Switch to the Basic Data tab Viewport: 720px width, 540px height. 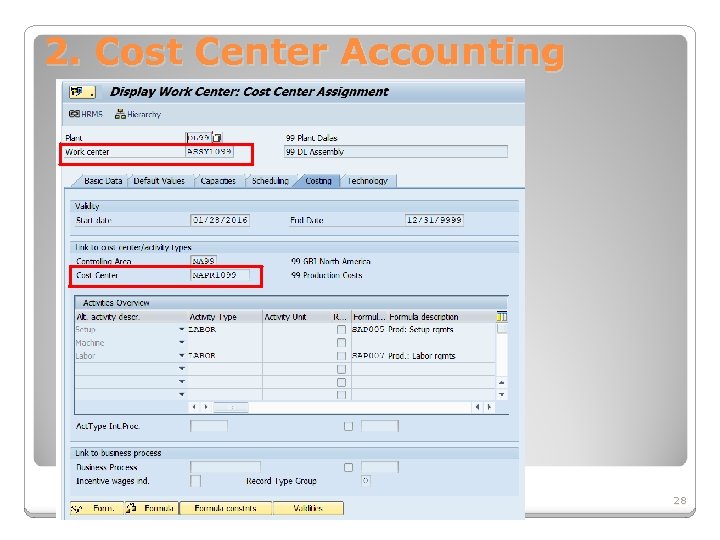pos(103,181)
